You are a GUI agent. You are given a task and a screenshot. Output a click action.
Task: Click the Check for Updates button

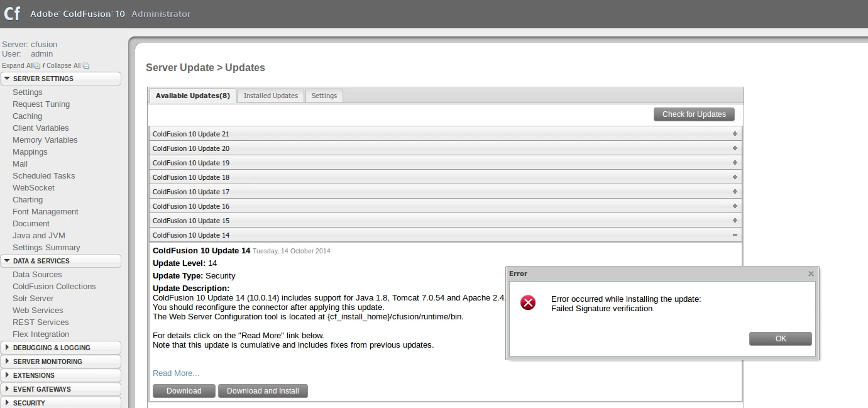694,114
